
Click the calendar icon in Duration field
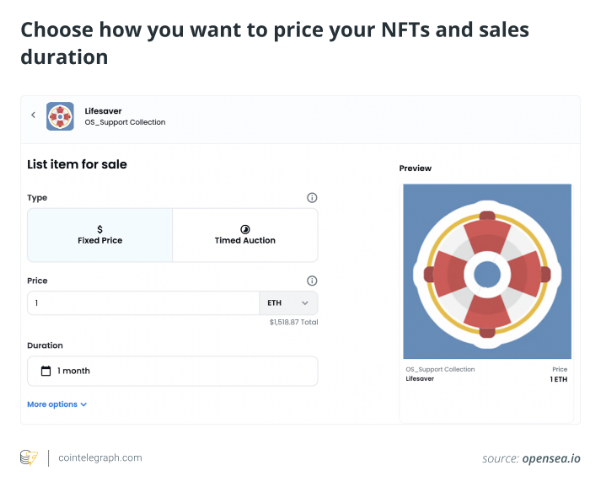coord(45,371)
